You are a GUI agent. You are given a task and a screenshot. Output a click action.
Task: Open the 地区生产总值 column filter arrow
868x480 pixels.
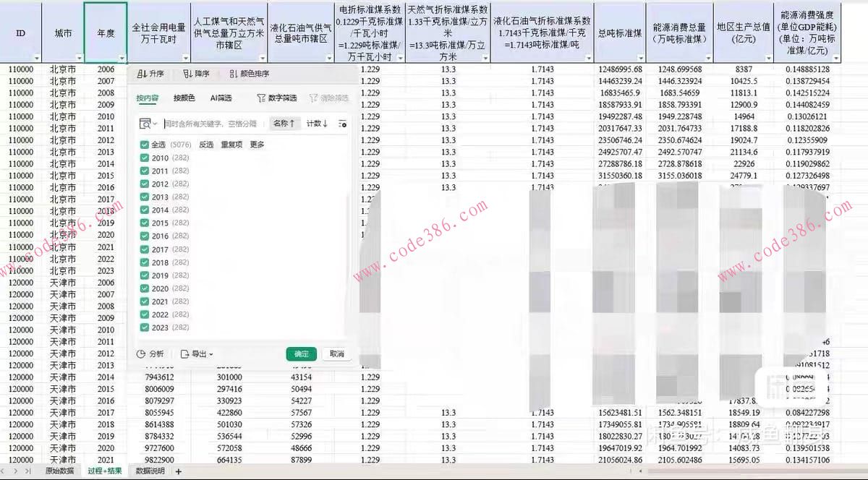tap(769, 59)
